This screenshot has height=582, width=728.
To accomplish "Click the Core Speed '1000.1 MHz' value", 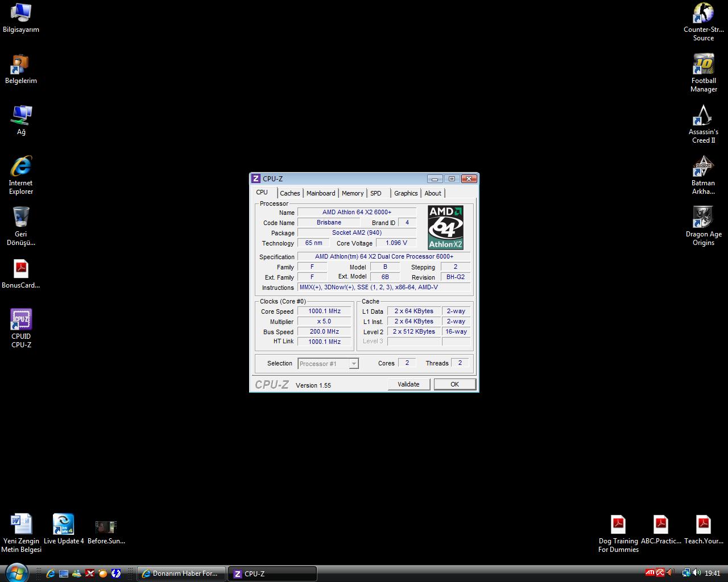I will [x=324, y=311].
